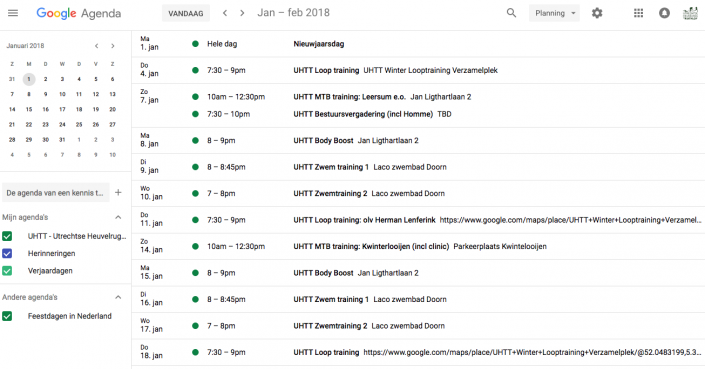
Task: Go to previous period with top arrow
Action: point(225,13)
